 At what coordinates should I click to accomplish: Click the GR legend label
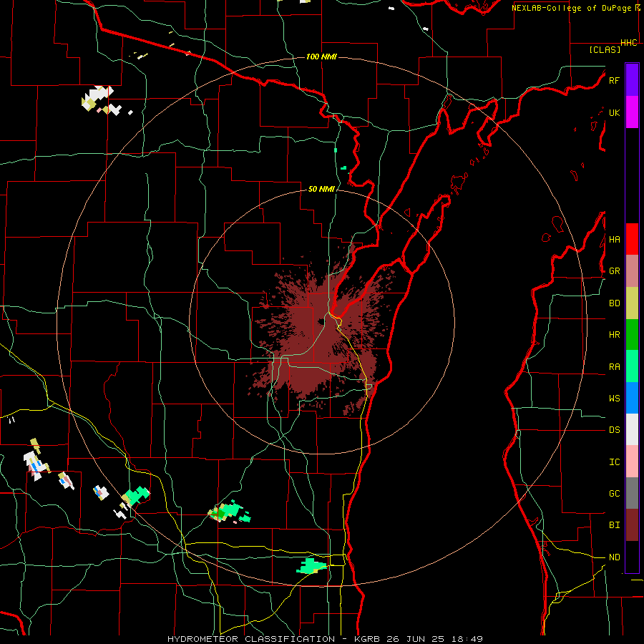[x=615, y=271]
